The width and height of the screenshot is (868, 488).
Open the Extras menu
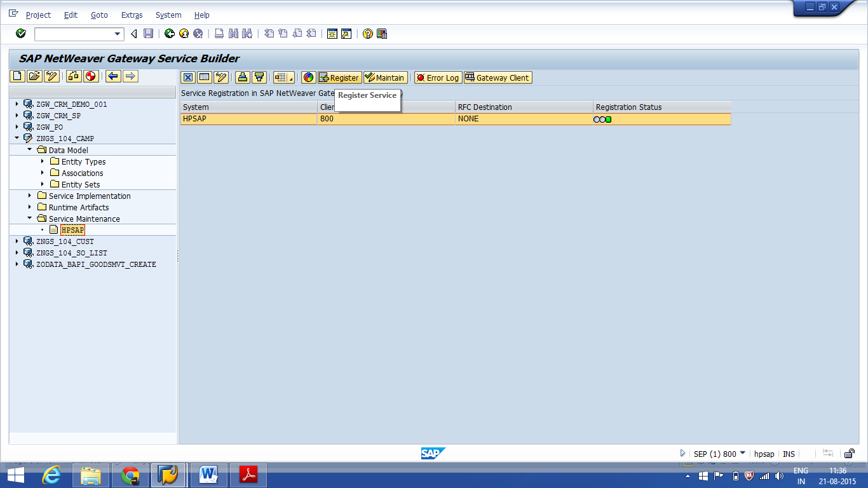click(x=132, y=15)
